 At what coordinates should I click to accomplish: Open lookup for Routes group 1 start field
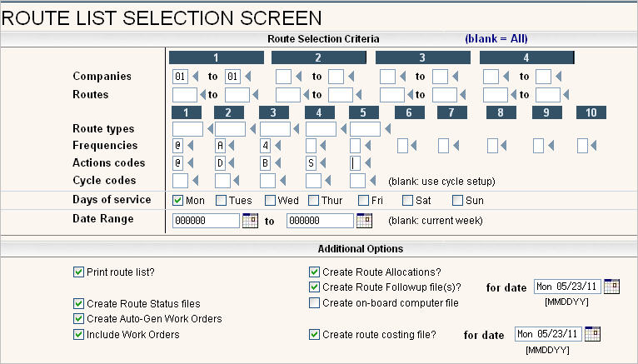[202, 95]
